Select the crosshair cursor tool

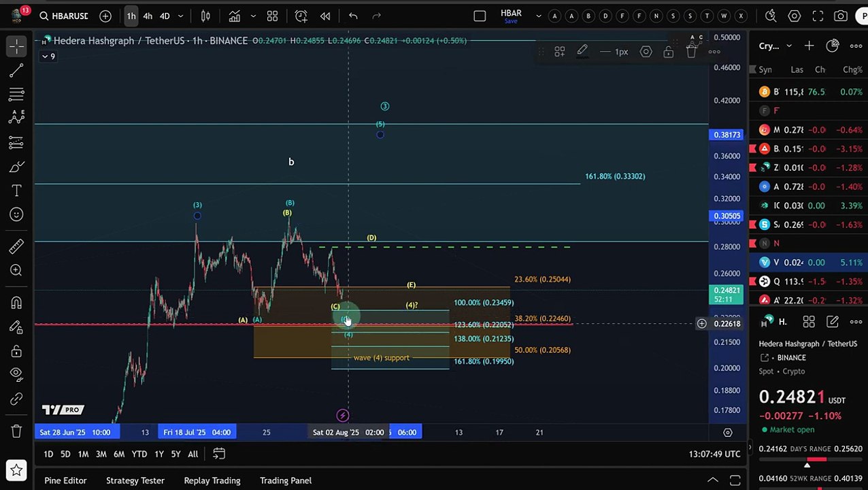[x=17, y=46]
